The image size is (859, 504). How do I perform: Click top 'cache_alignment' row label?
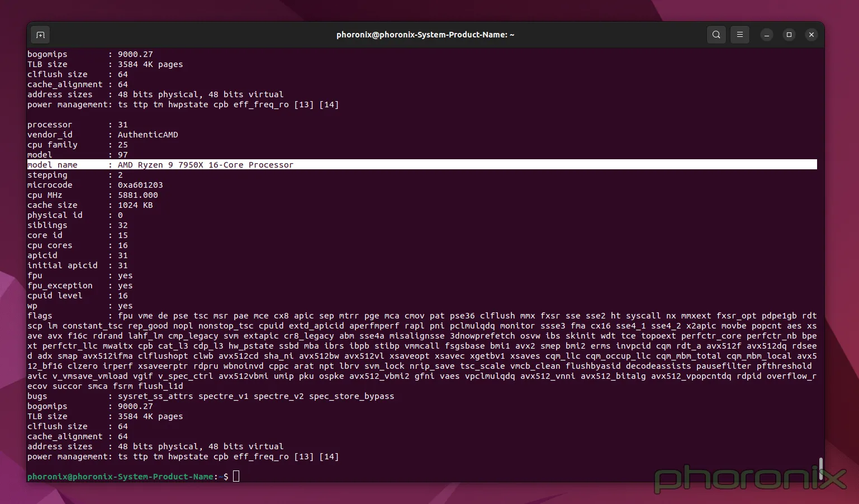[x=65, y=84]
